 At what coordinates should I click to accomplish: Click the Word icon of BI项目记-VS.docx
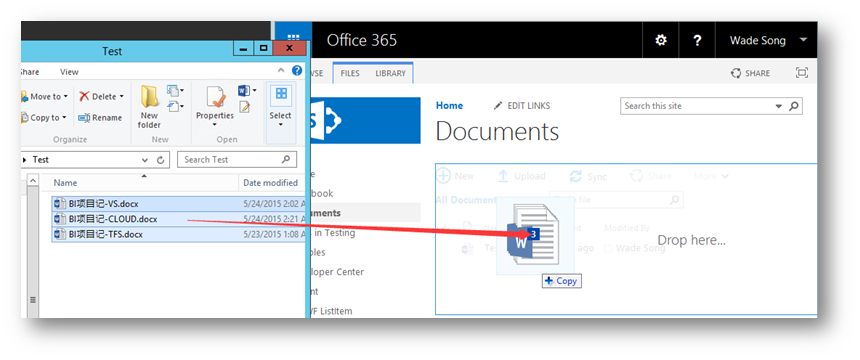point(60,204)
